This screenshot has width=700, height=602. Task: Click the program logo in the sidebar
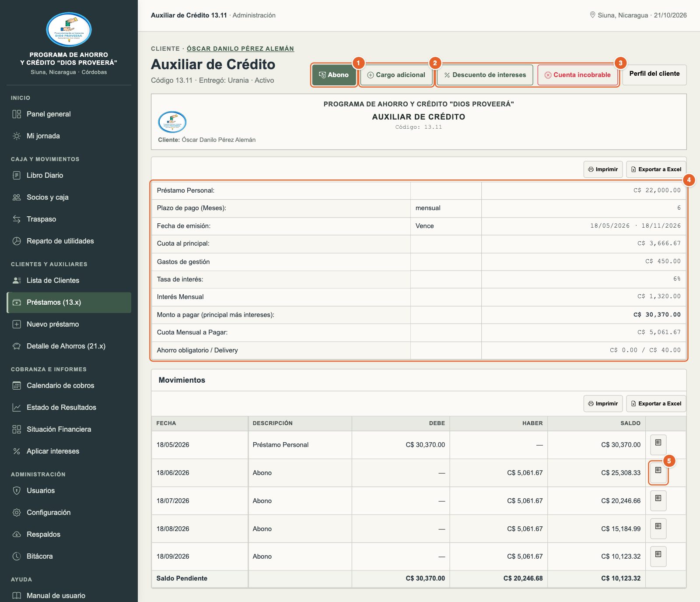click(69, 30)
